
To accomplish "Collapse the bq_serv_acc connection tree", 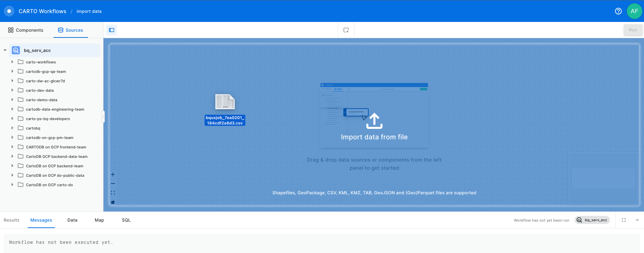I will (x=5, y=50).
